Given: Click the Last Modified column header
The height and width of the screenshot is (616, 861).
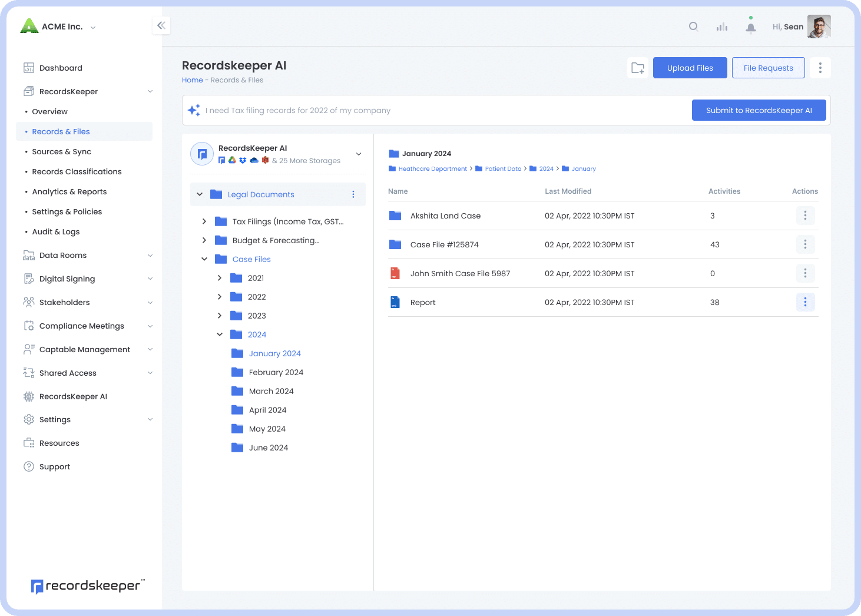Looking at the screenshot, I should click(568, 191).
